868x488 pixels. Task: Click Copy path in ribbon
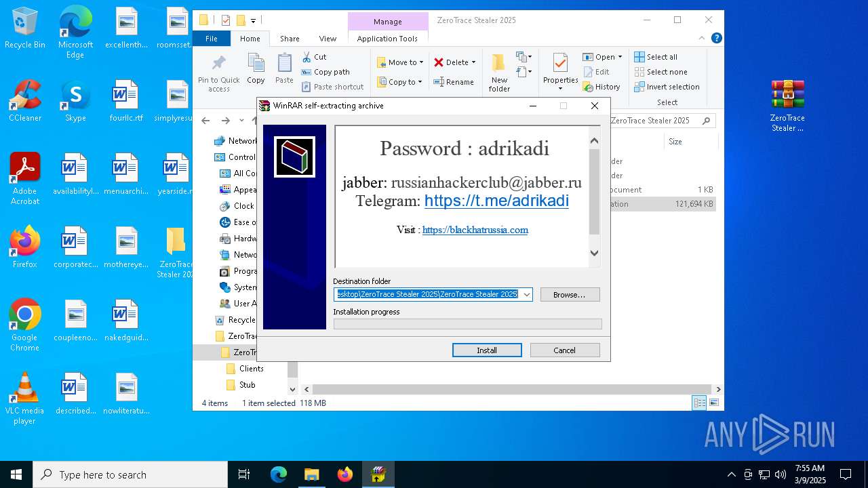pos(325,72)
